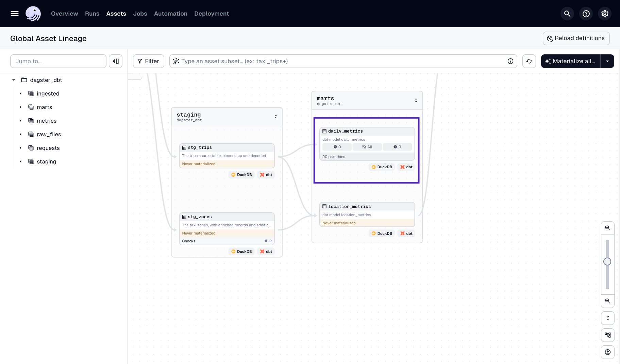Screen dimensions: 620x364
Task: Open the Dagster logo home icon
Action: pos(33,14)
